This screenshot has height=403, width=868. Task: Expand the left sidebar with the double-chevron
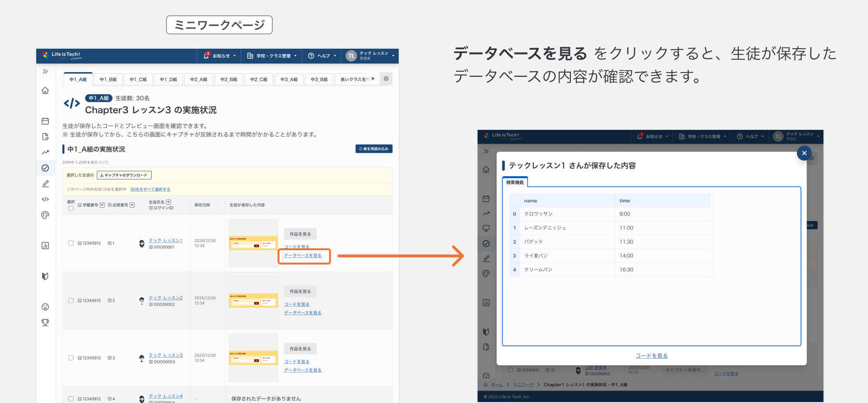click(45, 72)
